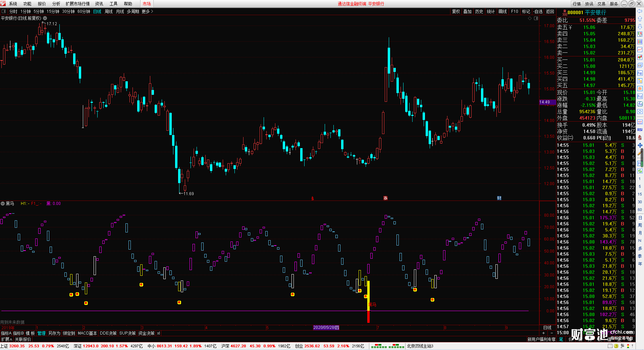Switch to 1分钟 period
The height and width of the screenshot is (350, 644).
click(25, 11)
